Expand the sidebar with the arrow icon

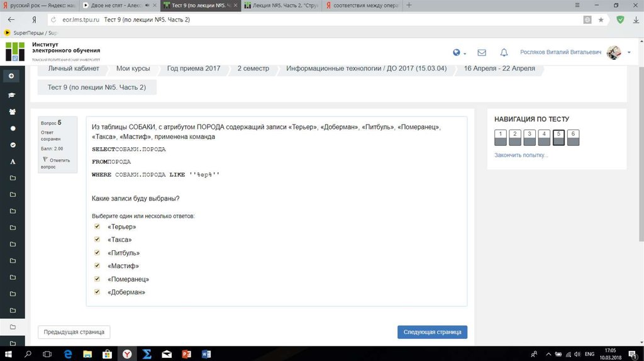click(x=11, y=76)
